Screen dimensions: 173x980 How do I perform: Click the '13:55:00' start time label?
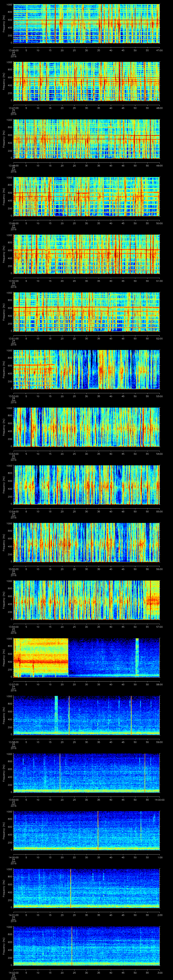point(13,569)
